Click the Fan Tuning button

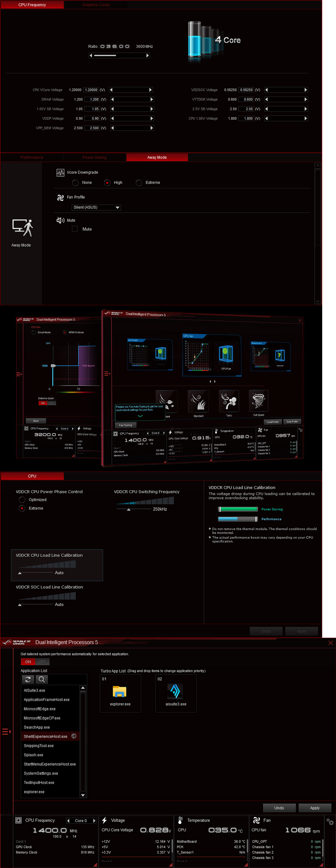(x=126, y=425)
